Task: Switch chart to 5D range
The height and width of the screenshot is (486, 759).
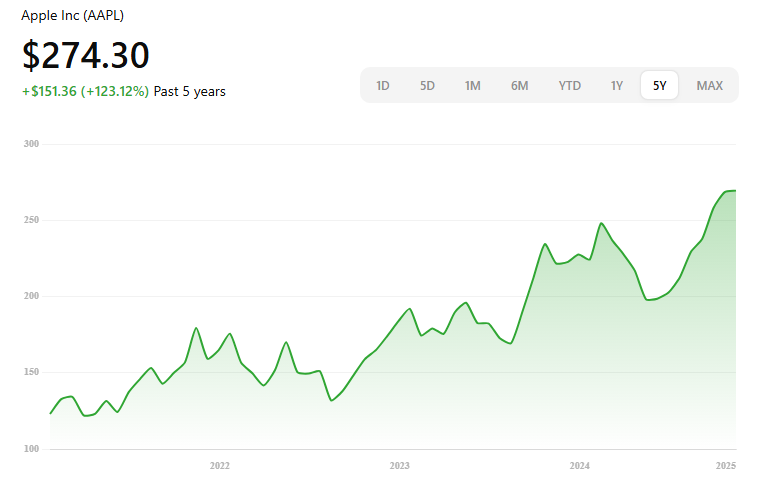Action: 427,86
